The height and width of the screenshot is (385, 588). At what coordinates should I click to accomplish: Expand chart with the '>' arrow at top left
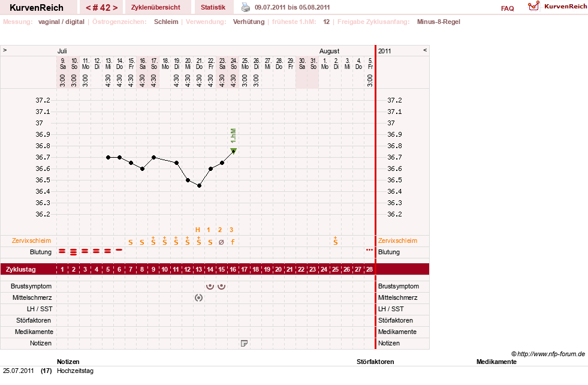click(x=5, y=50)
